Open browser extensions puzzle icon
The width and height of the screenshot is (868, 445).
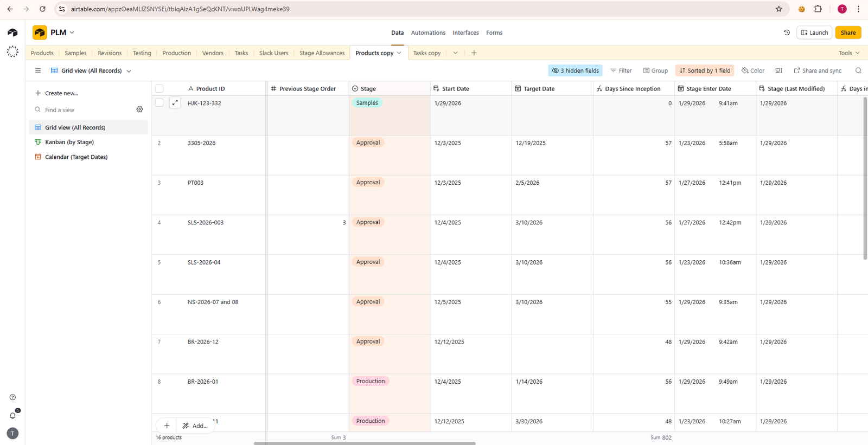coord(818,9)
